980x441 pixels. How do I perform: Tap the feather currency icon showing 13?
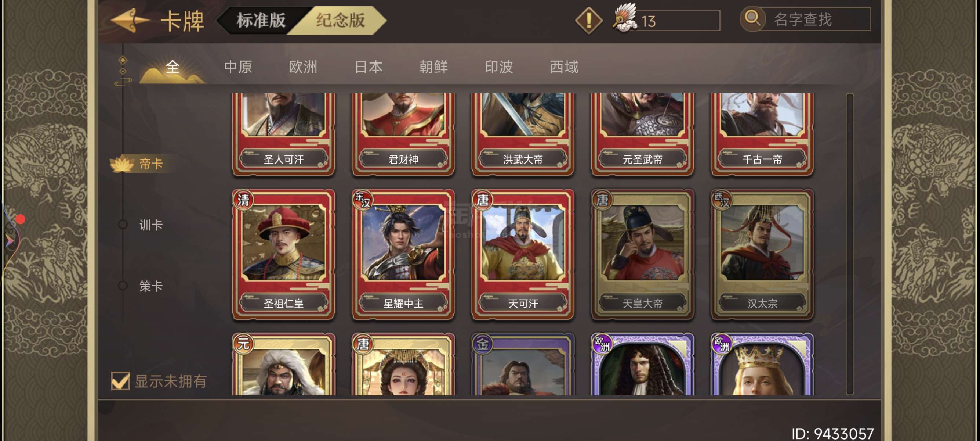point(624,18)
